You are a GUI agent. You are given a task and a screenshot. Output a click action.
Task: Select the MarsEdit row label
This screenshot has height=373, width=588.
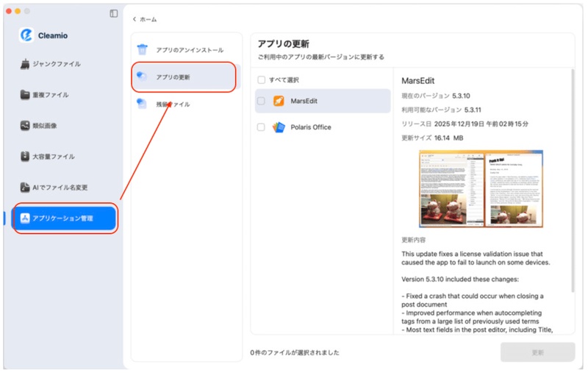304,101
